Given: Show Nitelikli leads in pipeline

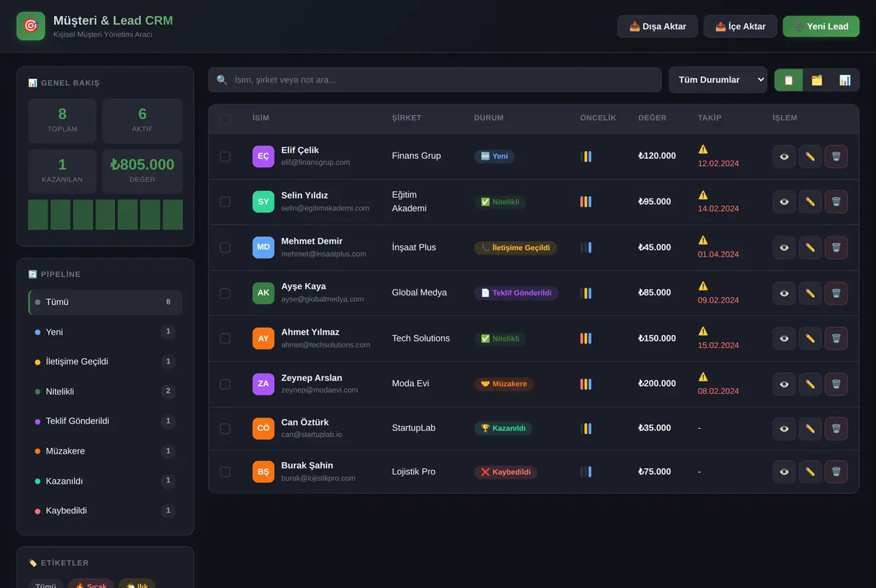Looking at the screenshot, I should tap(105, 392).
